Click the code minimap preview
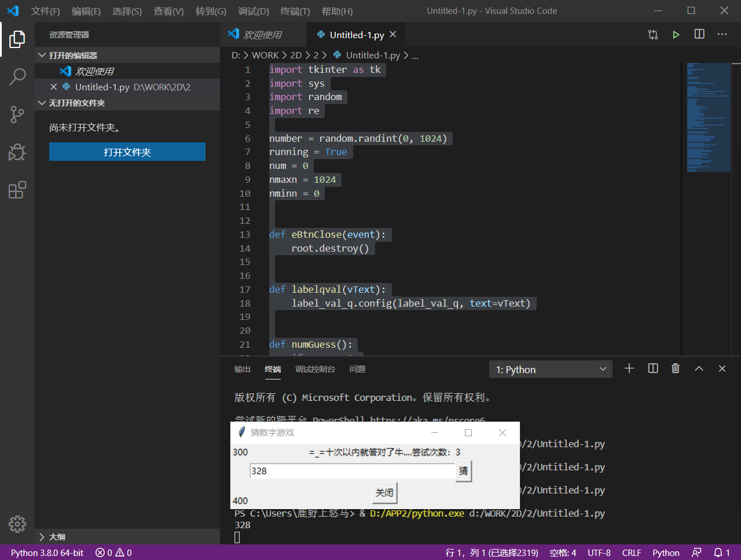The width and height of the screenshot is (741, 560). 708,117
